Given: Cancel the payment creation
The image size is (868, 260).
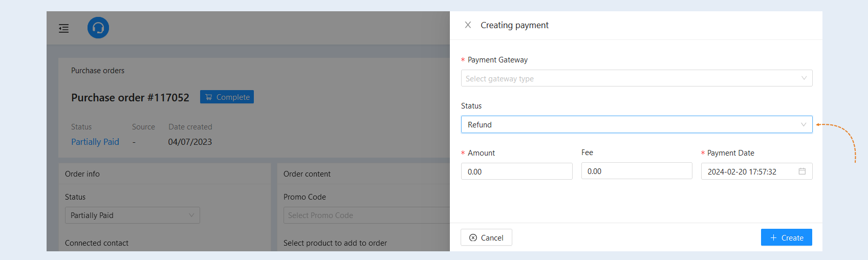Looking at the screenshot, I should coord(486,237).
